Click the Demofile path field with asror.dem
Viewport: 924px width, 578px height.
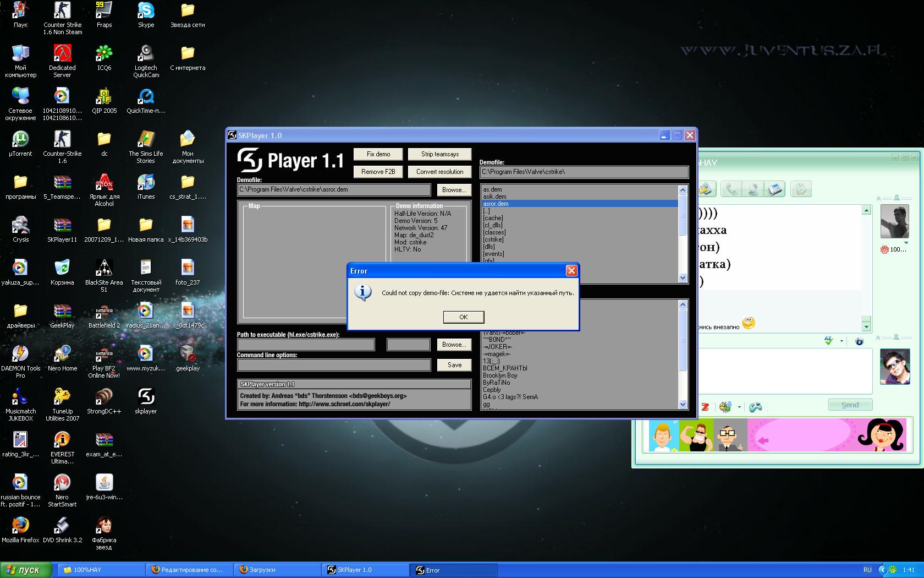click(x=334, y=190)
